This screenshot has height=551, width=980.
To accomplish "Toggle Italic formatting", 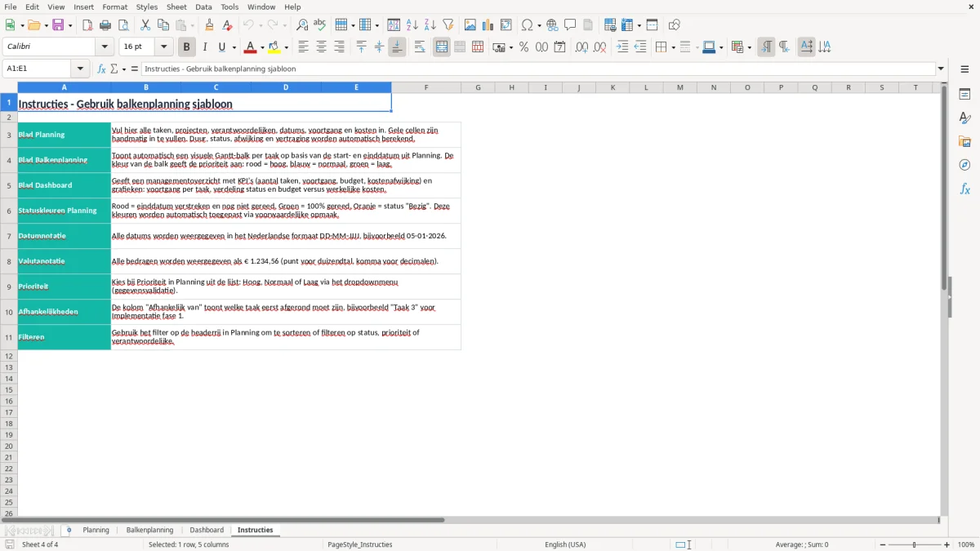I will (205, 47).
